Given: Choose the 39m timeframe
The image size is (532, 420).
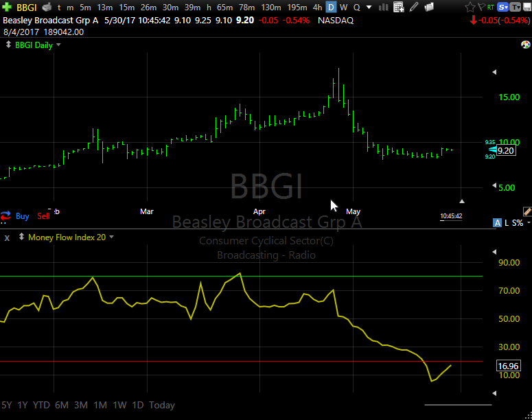Looking at the screenshot, I should pos(192,7).
